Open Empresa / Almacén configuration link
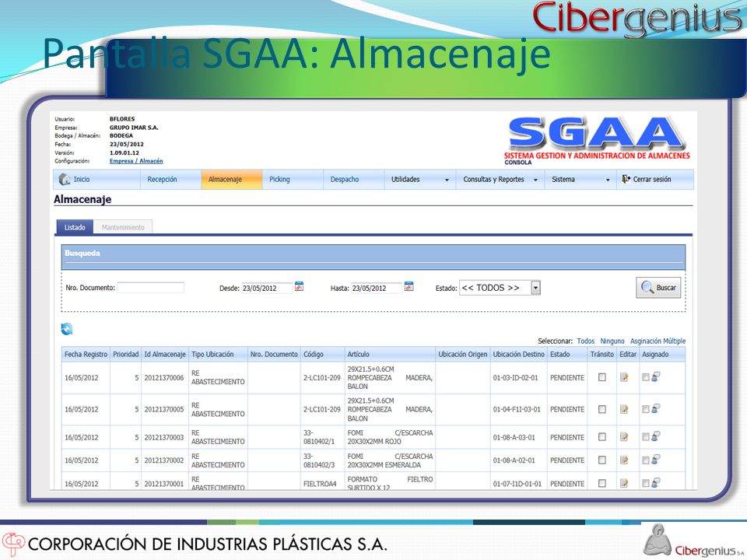 click(x=136, y=161)
